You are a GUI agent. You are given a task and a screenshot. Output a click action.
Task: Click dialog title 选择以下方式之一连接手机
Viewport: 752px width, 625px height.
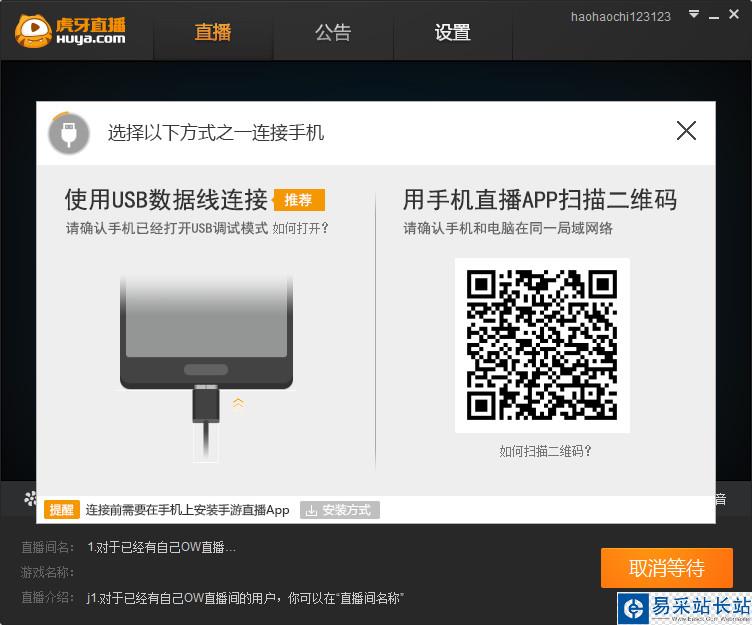point(216,133)
